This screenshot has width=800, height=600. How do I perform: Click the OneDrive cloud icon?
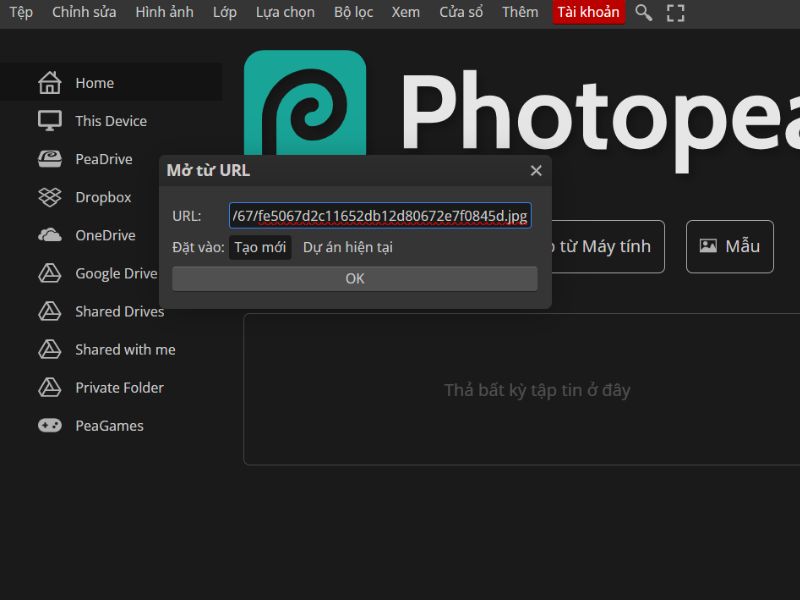pyautogui.click(x=49, y=235)
